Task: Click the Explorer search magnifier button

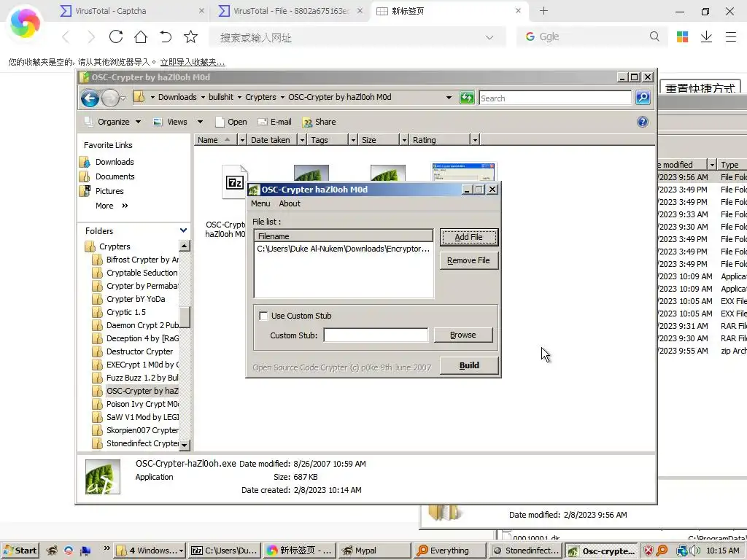Action: (643, 98)
